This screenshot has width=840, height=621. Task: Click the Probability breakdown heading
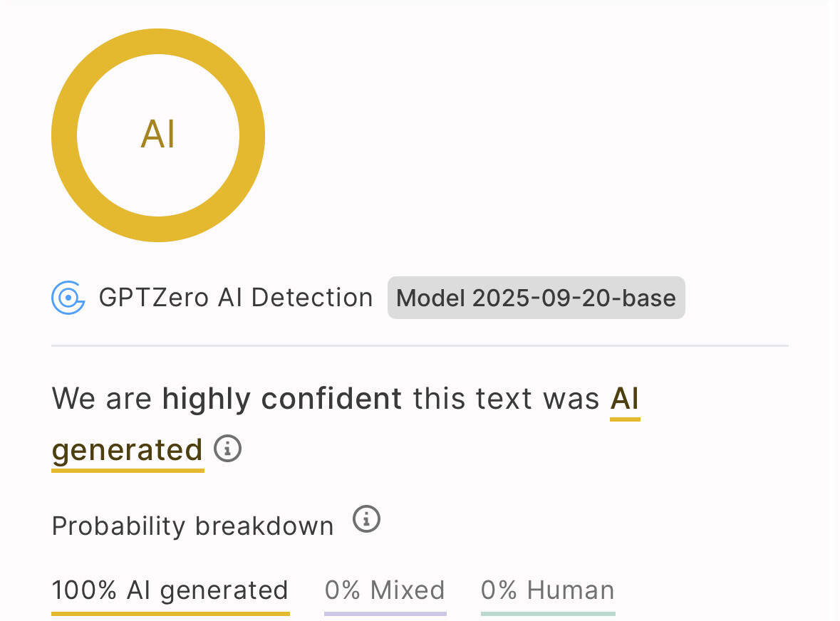tap(192, 525)
